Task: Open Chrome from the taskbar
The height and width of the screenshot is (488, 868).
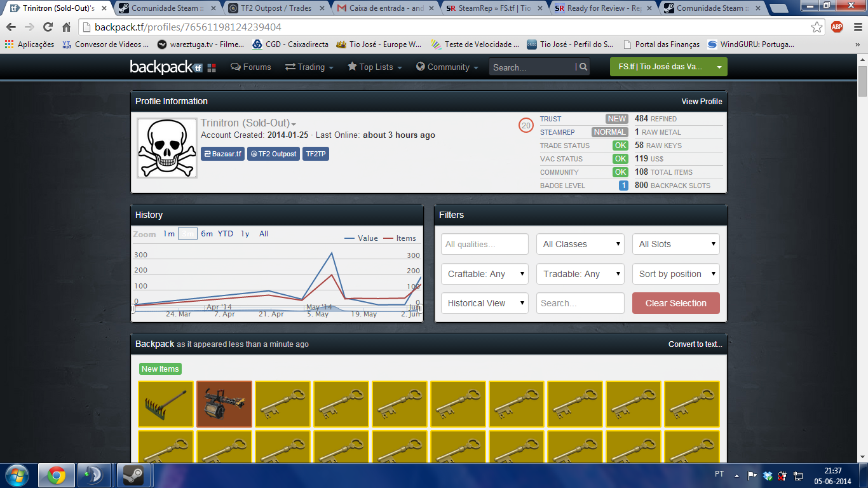Action: [57, 475]
